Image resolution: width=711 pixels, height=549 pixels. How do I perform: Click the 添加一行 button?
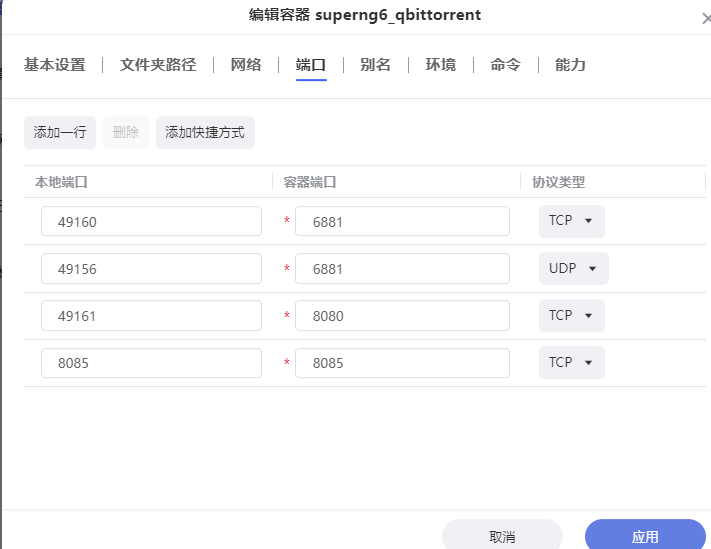click(60, 132)
